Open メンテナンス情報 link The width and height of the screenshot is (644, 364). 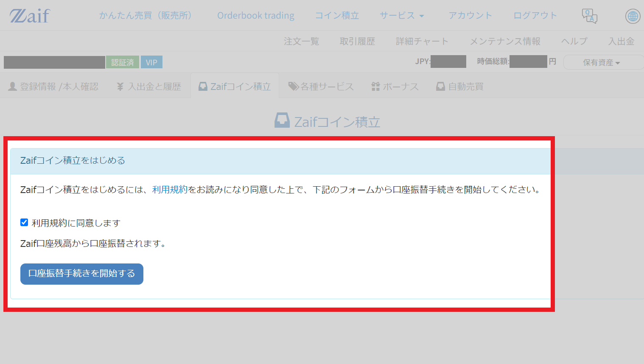click(505, 41)
